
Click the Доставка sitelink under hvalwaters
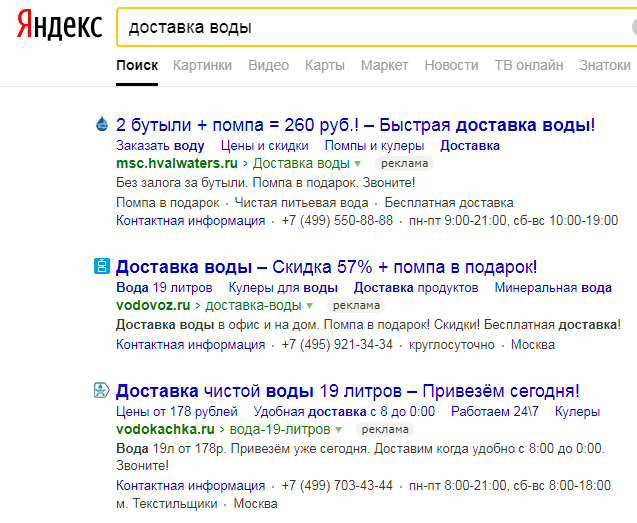click(x=470, y=145)
